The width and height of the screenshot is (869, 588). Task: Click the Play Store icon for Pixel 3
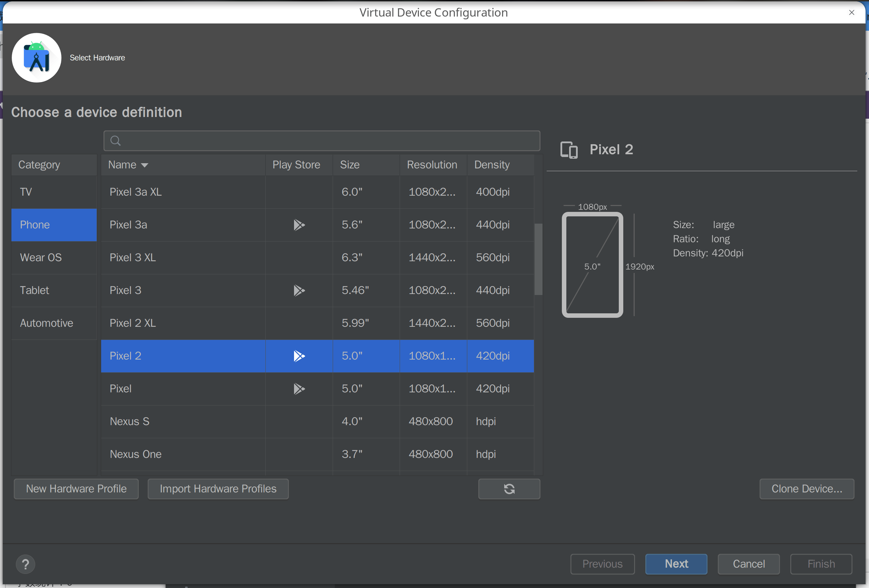point(299,291)
